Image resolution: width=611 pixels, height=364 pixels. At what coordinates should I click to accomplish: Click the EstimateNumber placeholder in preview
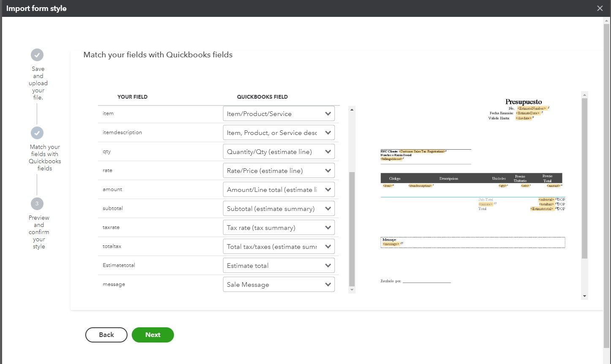pos(532,108)
